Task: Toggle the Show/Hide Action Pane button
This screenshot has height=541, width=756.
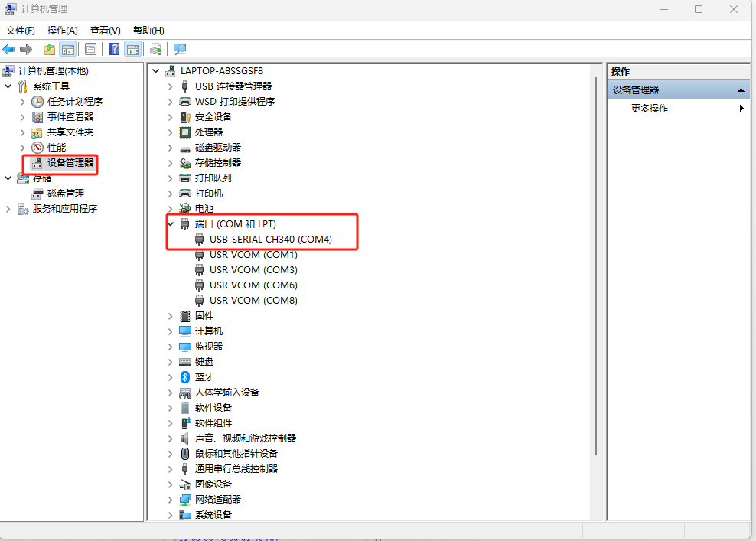Action: pos(132,49)
